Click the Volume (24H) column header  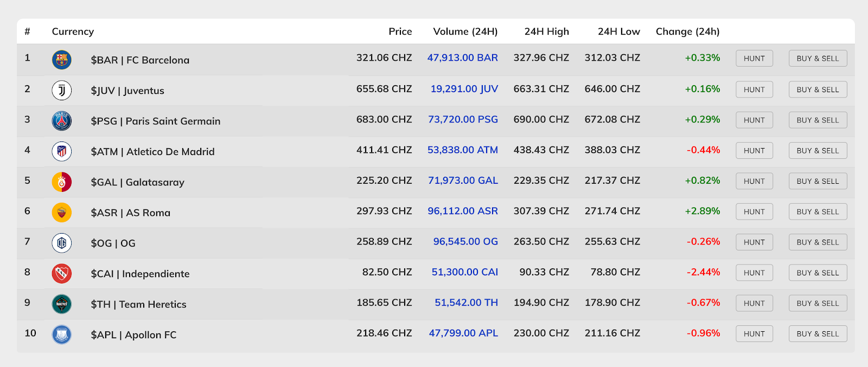[x=465, y=31]
